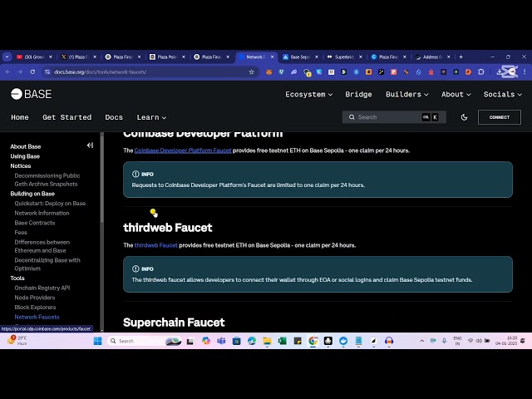
Task: Click the Base logo
Action: [x=31, y=94]
